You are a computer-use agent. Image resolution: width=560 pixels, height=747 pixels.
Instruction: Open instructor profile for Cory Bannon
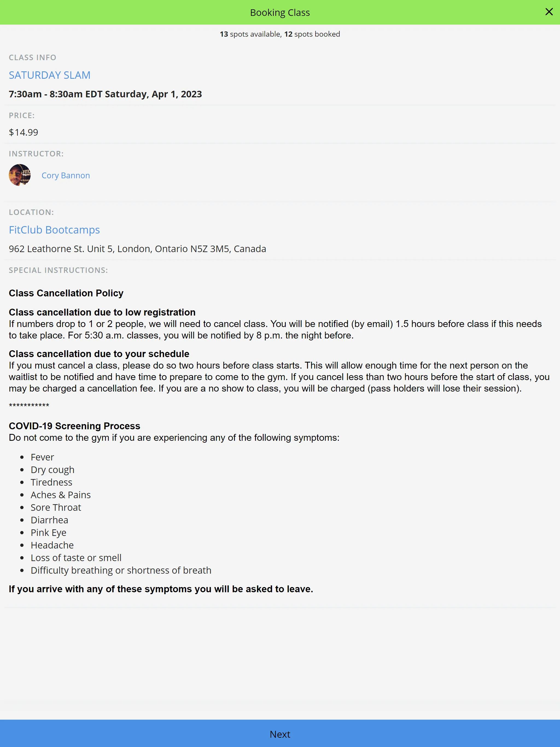pos(66,175)
